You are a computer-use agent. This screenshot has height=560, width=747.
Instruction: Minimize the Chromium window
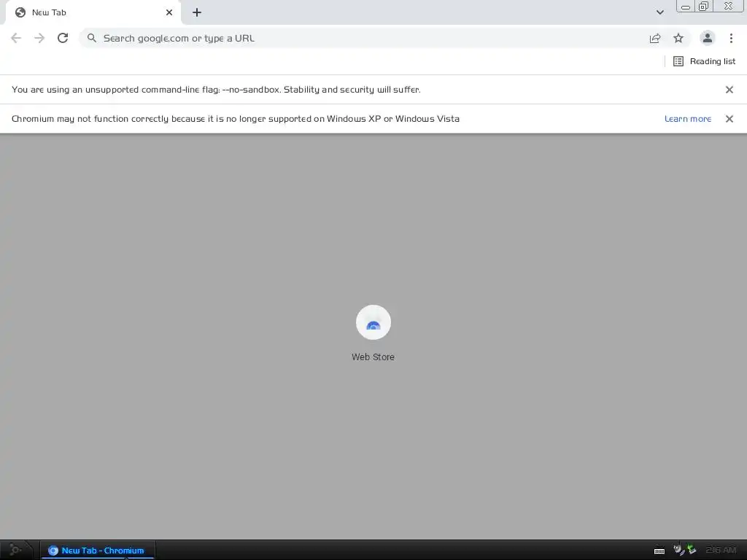point(686,7)
